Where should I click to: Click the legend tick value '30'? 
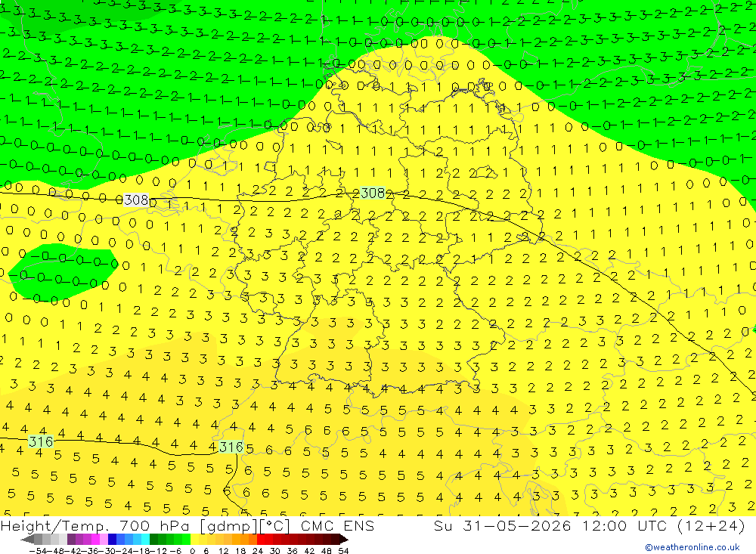[275, 551]
